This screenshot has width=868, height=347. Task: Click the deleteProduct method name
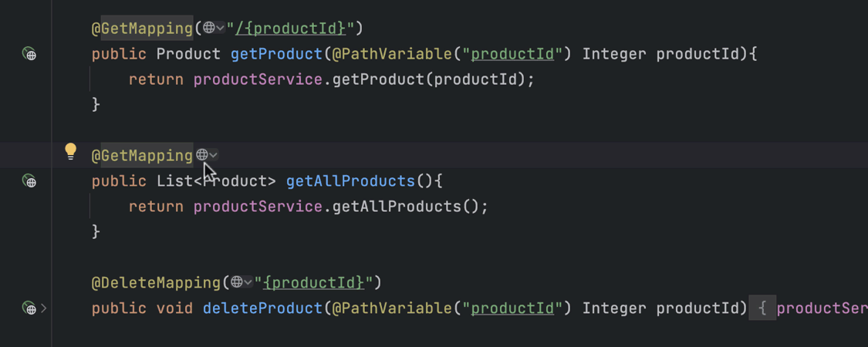click(x=262, y=308)
